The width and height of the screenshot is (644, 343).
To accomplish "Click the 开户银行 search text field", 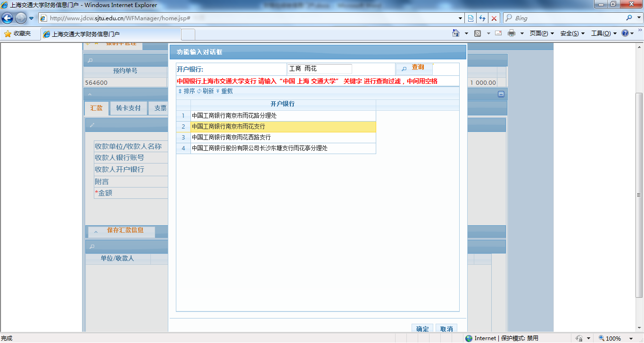I will (319, 69).
